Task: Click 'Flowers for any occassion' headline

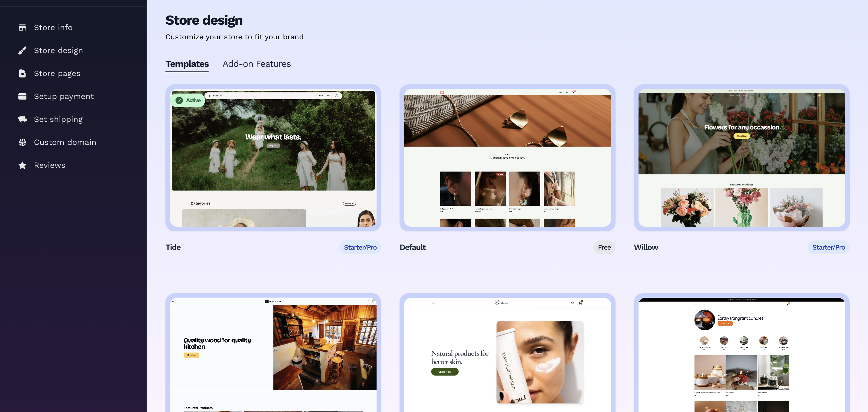Action: coord(741,127)
